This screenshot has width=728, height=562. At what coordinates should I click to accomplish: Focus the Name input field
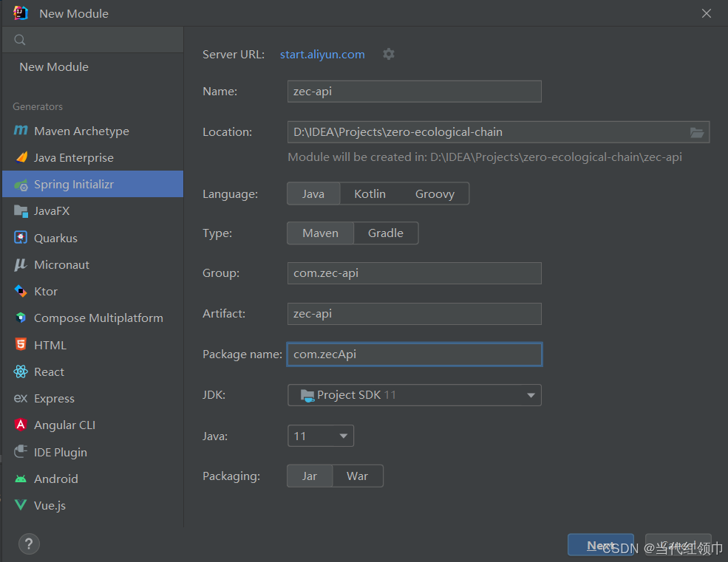[x=414, y=92]
